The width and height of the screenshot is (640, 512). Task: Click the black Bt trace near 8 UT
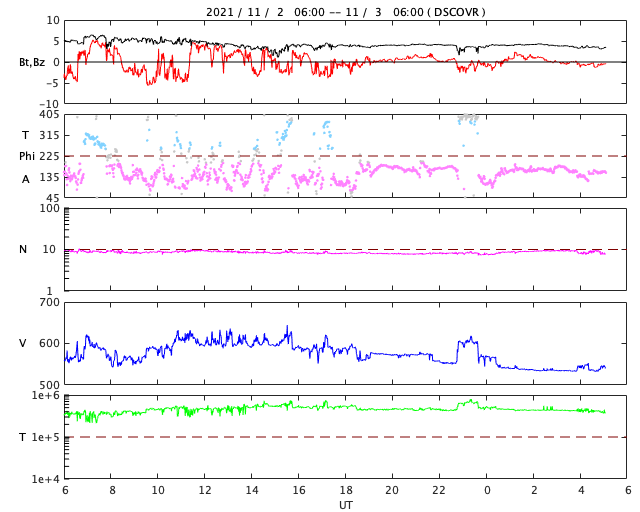[111, 40]
